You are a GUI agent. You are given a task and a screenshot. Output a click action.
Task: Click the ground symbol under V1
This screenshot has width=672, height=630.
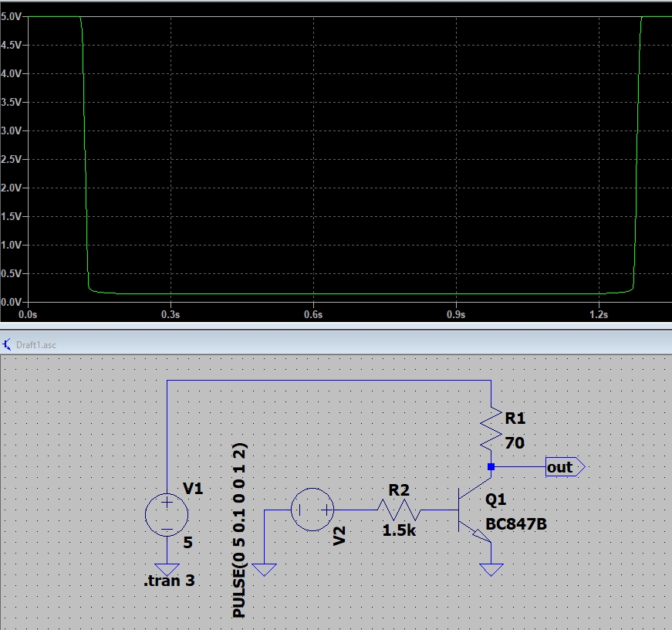click(167, 570)
